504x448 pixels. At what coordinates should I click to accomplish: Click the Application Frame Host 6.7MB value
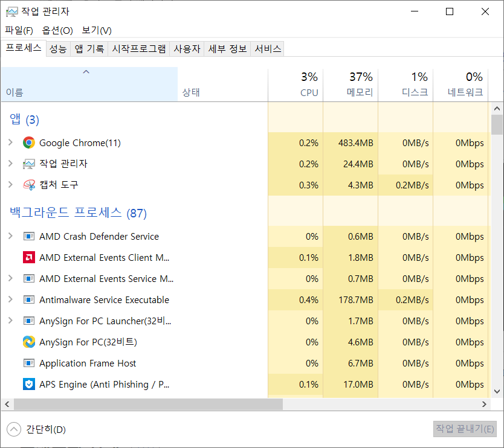pyautogui.click(x=360, y=363)
